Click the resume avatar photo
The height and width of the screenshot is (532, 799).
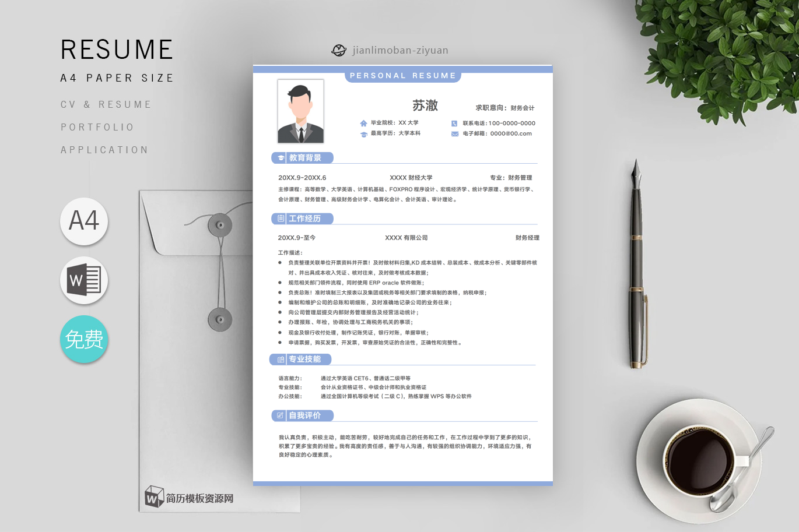click(x=300, y=111)
